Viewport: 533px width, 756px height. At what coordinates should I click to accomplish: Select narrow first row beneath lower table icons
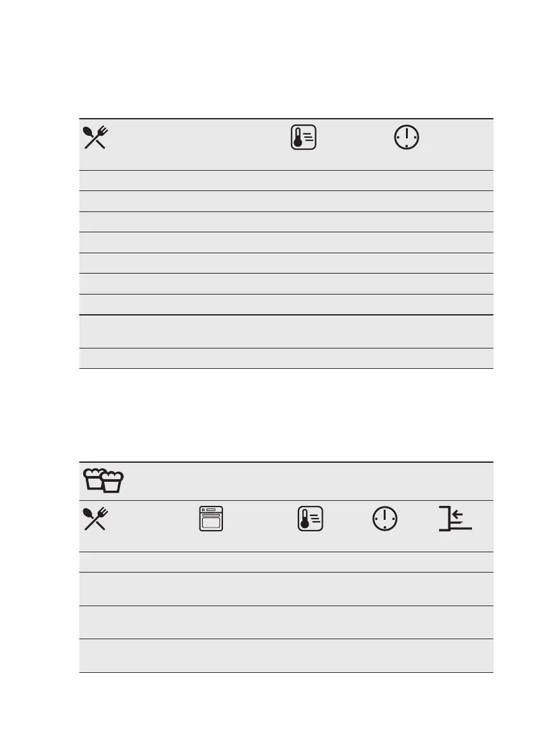pos(286,562)
